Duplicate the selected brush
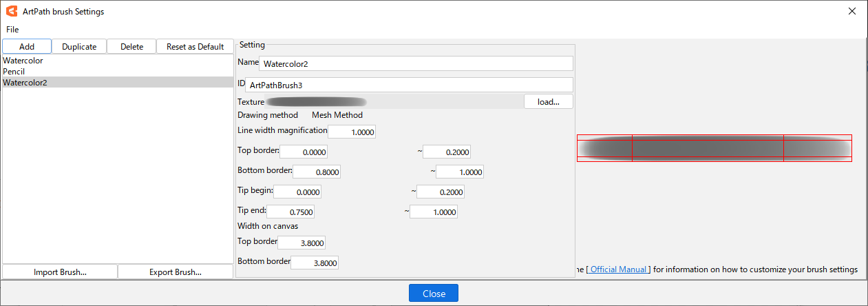The height and width of the screenshot is (306, 868). click(x=79, y=47)
